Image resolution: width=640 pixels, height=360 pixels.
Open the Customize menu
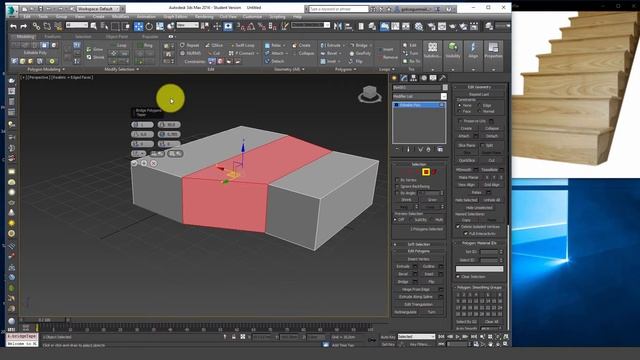tap(252, 17)
